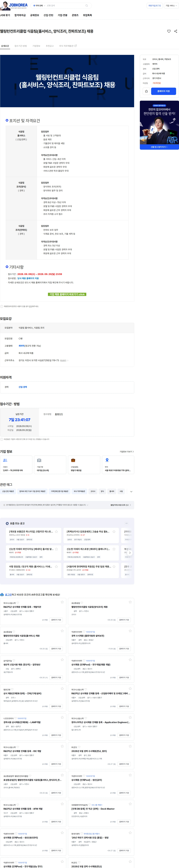Star the 압연생산 생산직 posting card
This screenshot has height=868, width=179.
[62, 660]
